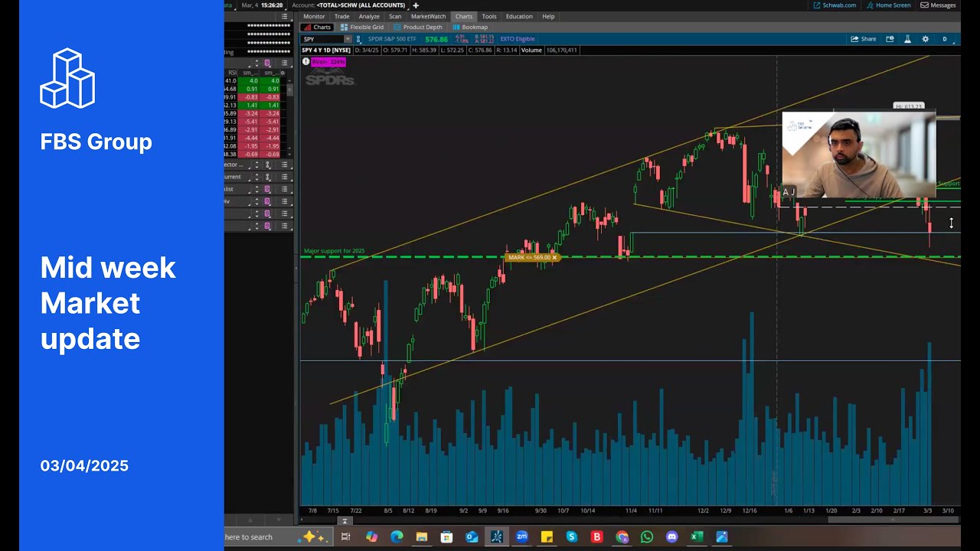Open Messages
Screen dimensions: 980x551
[x=938, y=5]
